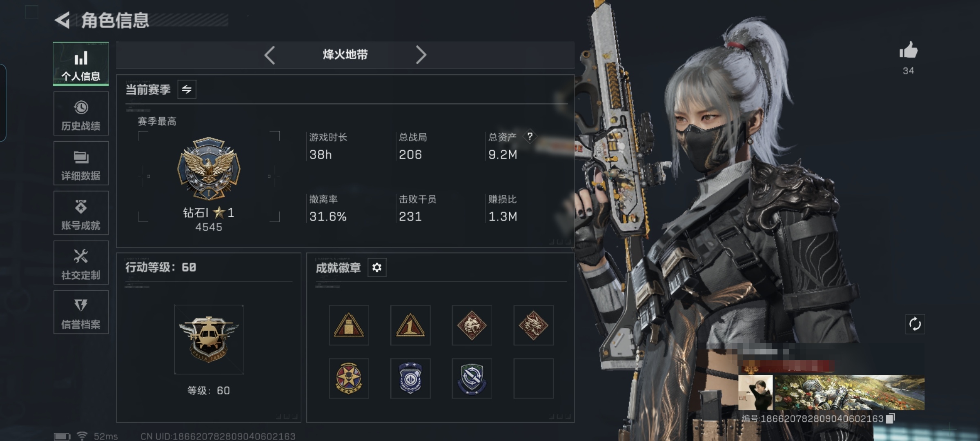Go back using the arrow beside 角色信息
The image size is (980, 441).
coord(62,20)
